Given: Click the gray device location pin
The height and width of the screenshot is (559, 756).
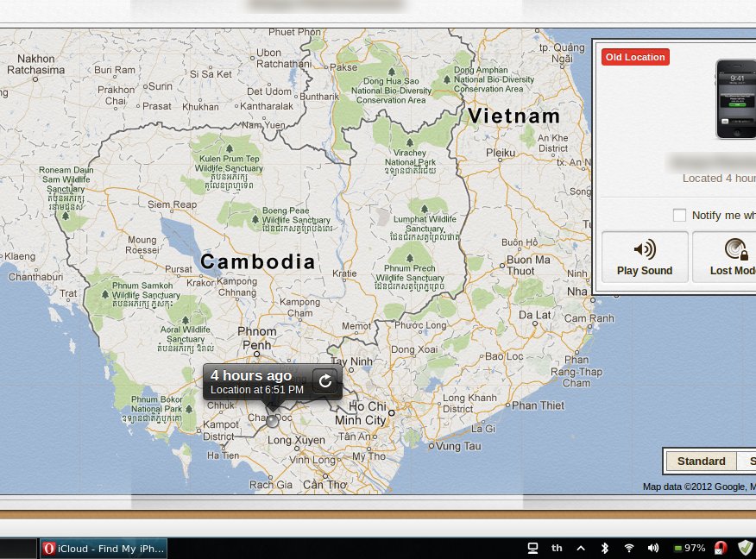Looking at the screenshot, I should click(273, 421).
